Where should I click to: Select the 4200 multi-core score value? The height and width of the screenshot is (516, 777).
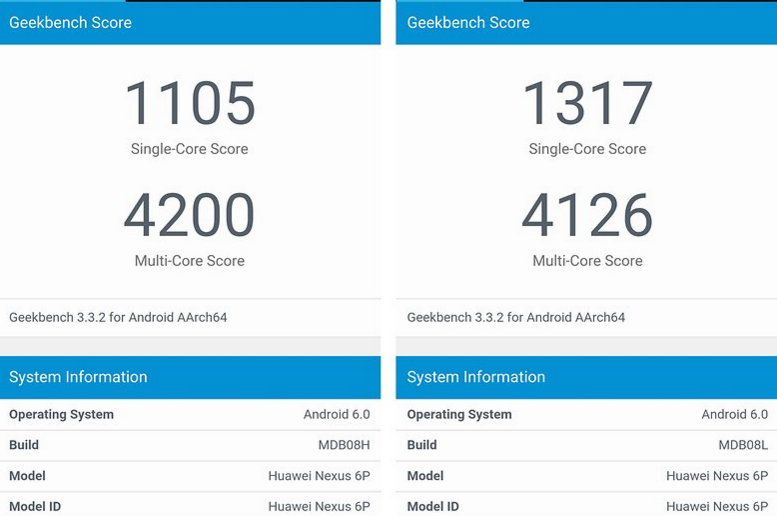click(189, 215)
